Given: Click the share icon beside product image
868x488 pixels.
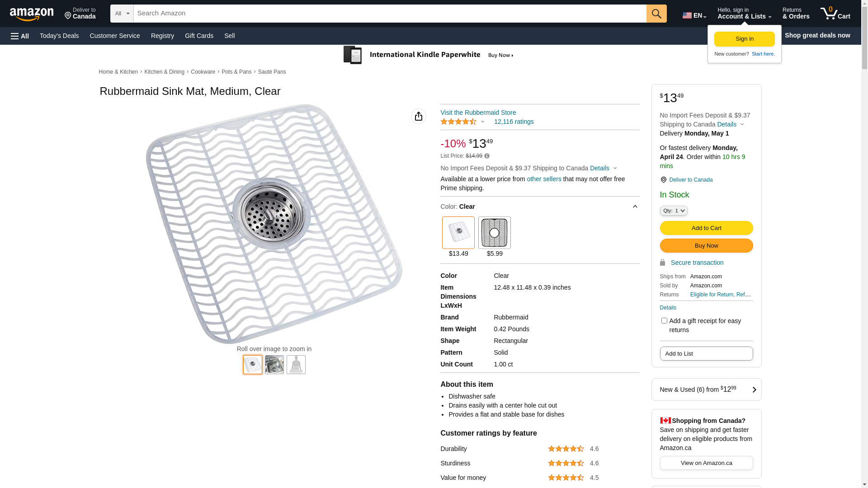Looking at the screenshot, I should [418, 116].
